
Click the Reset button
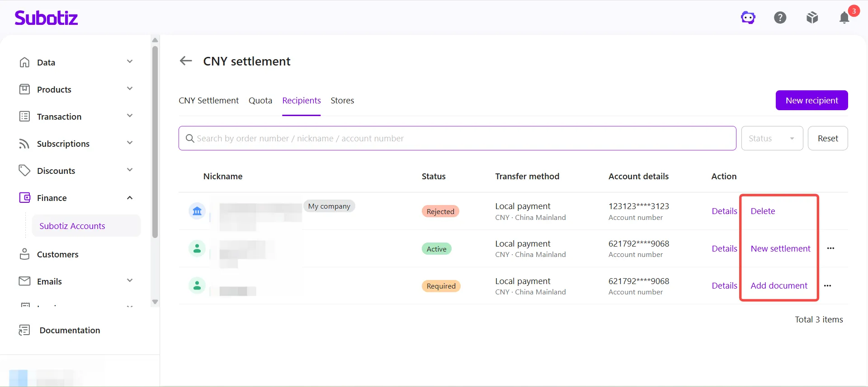pyautogui.click(x=828, y=138)
